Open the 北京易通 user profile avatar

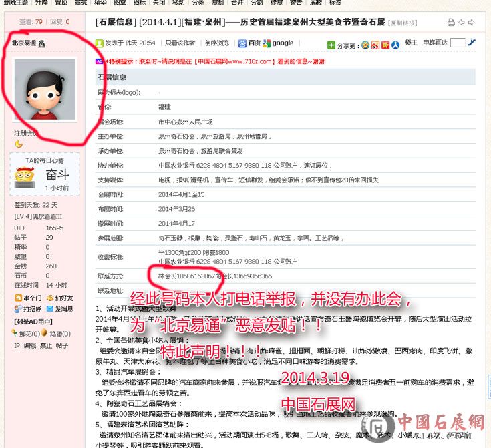tap(45, 89)
